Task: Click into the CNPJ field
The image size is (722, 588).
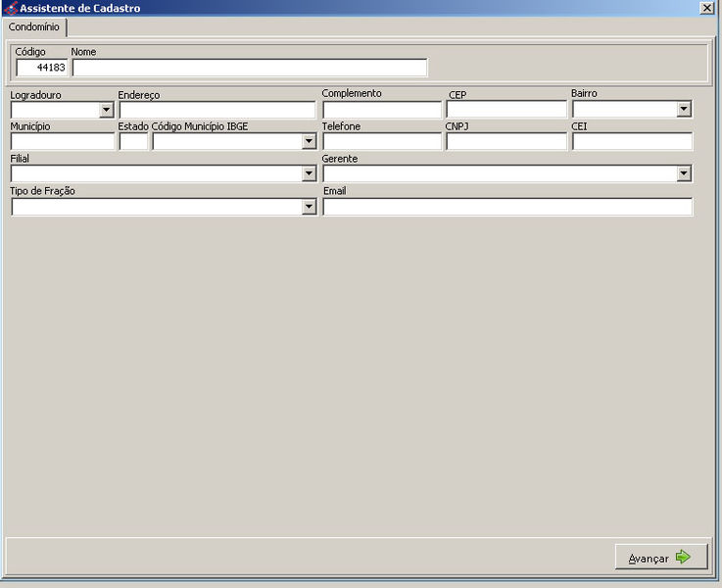Action: coord(506,142)
